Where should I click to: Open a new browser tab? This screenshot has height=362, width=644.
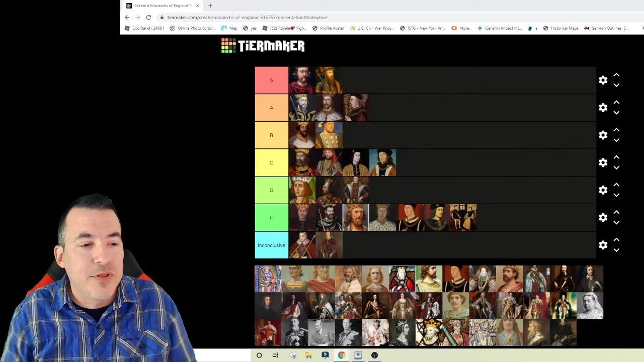[x=210, y=6]
